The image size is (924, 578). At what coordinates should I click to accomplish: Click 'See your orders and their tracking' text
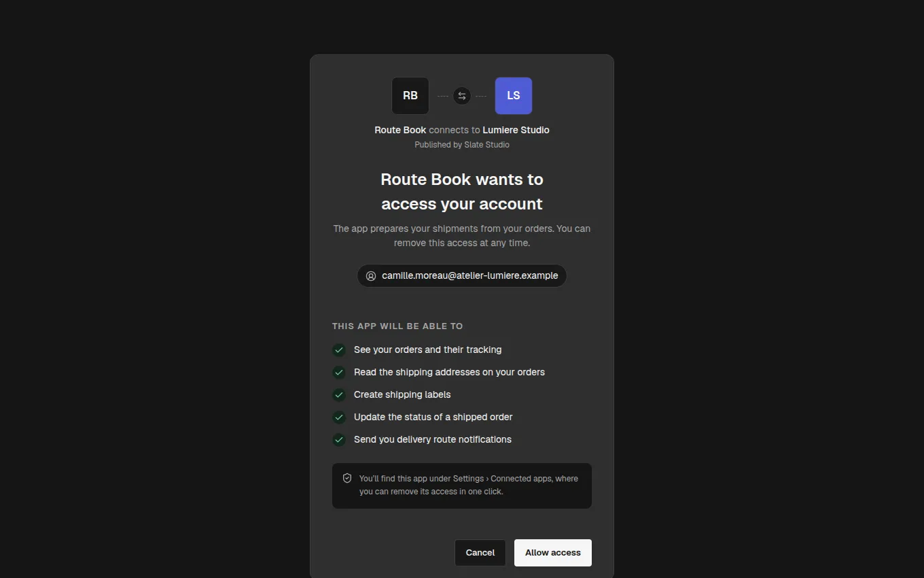coord(428,350)
